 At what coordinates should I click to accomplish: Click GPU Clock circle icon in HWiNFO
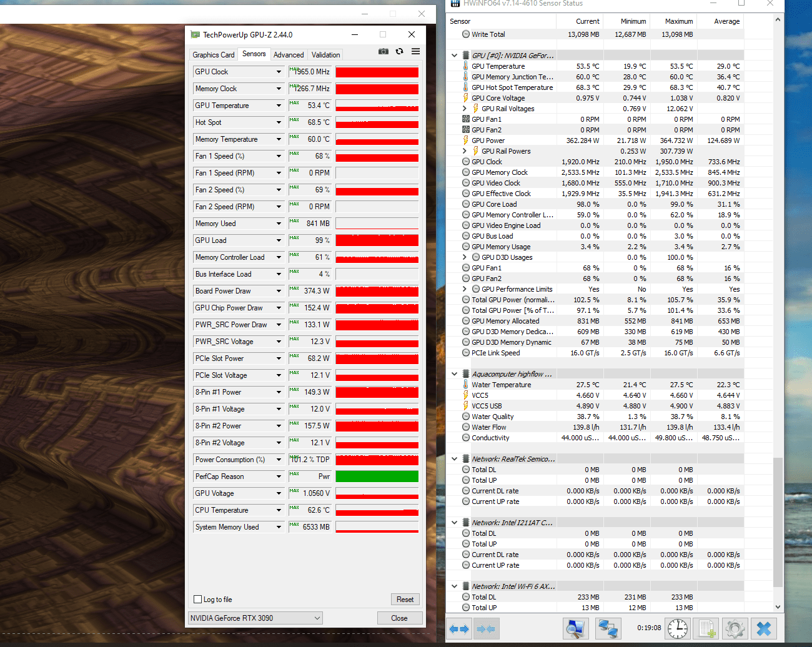point(466,162)
